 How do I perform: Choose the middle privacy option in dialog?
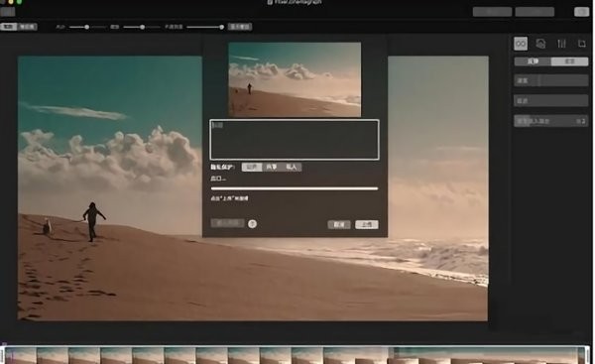(272, 167)
